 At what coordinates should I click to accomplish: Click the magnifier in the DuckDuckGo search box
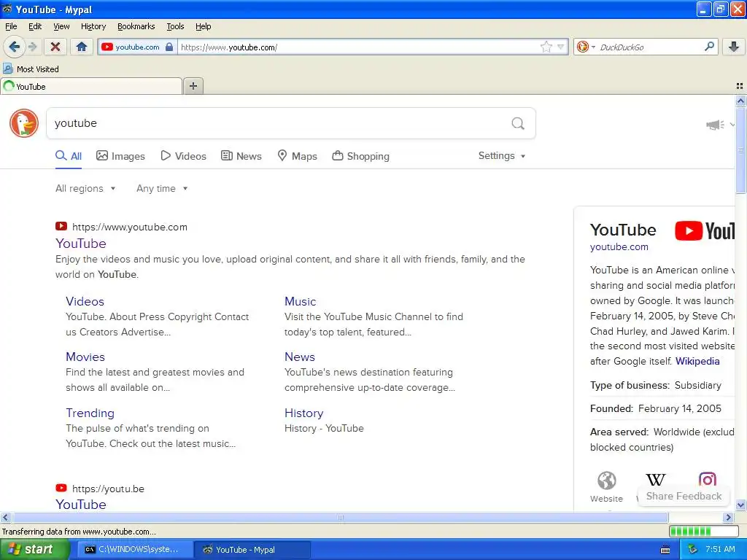(x=518, y=124)
